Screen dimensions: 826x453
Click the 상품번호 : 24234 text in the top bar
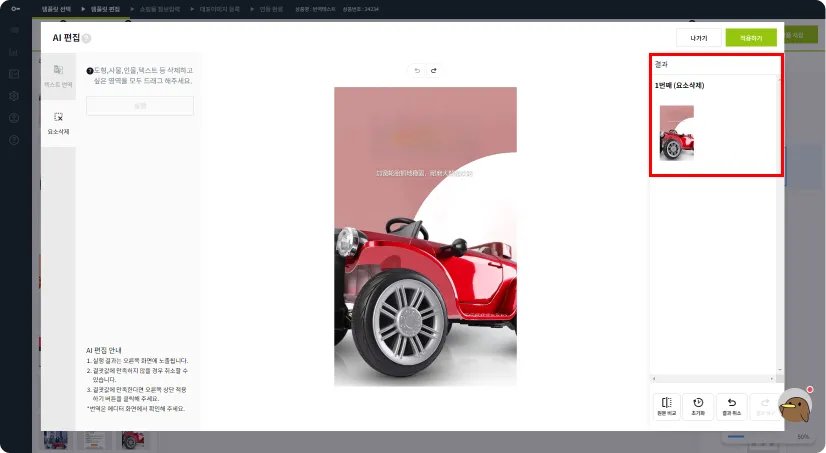(x=361, y=9)
